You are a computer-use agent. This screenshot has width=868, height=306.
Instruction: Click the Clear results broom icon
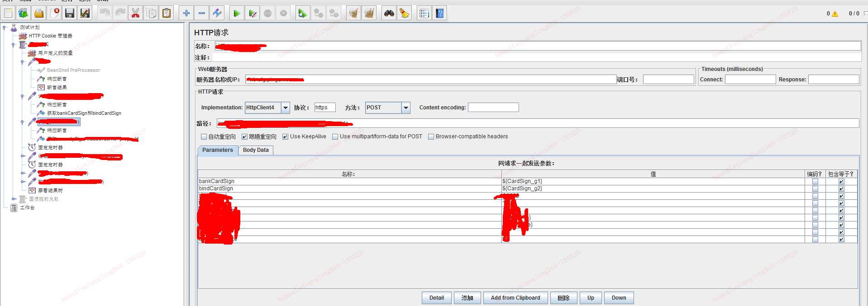(353, 14)
